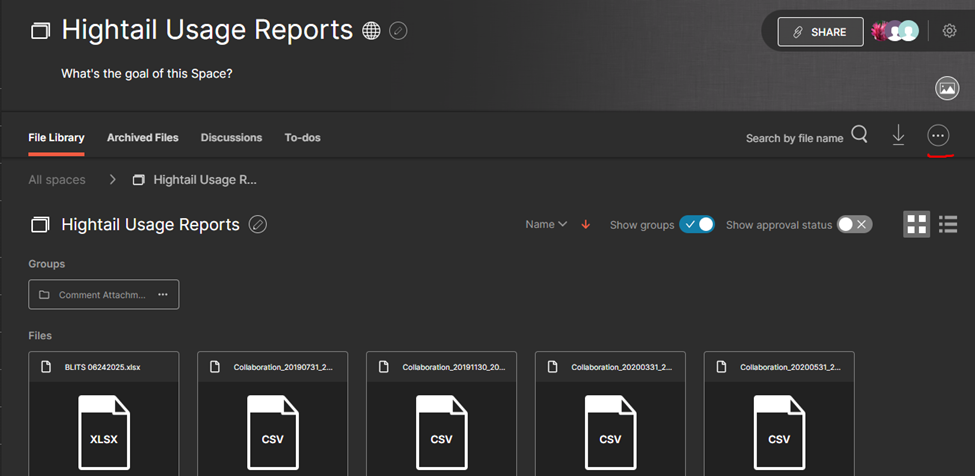
Task: Click the Search by file name field
Action: (795, 139)
